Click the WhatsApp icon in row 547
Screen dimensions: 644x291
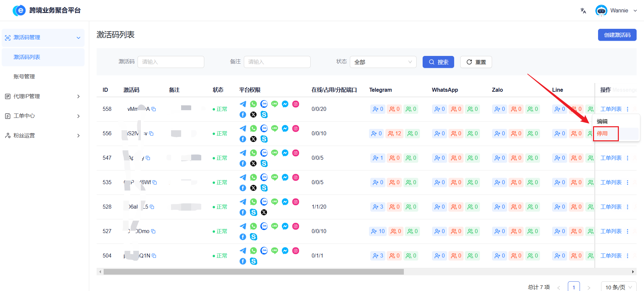pos(254,153)
